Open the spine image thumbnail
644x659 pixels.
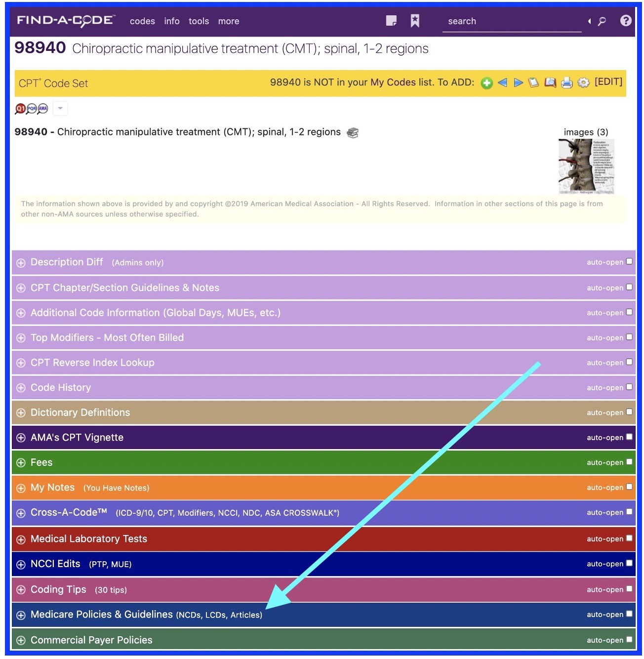coord(586,166)
